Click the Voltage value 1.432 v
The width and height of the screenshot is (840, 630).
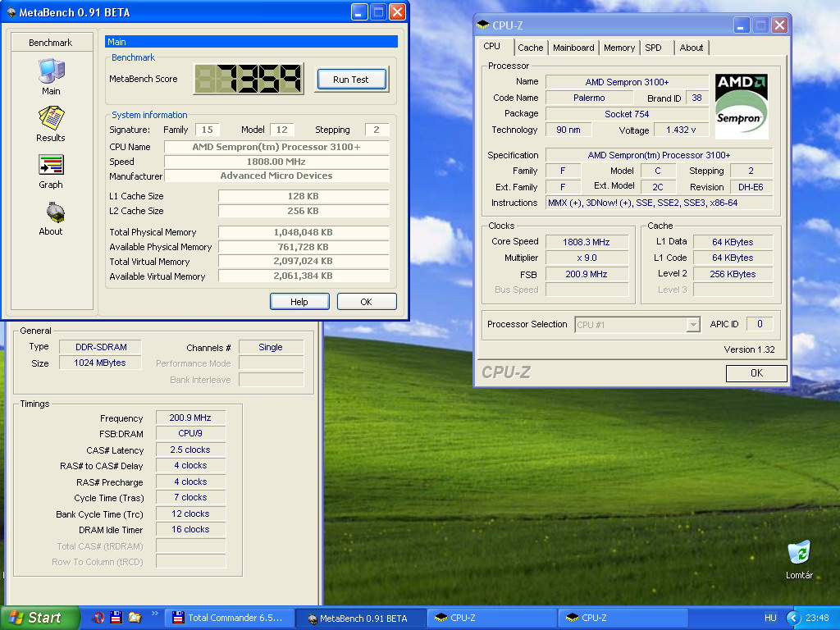click(x=681, y=130)
